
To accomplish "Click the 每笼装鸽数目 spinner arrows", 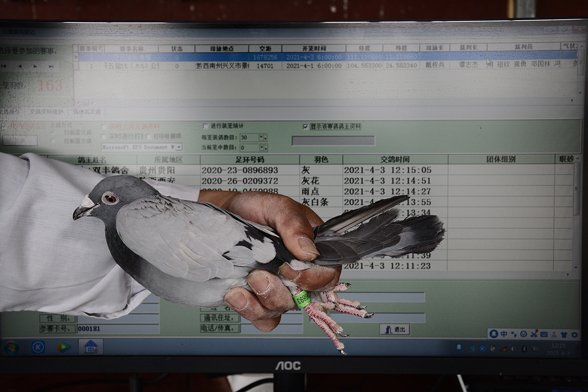I will pyautogui.click(x=263, y=138).
